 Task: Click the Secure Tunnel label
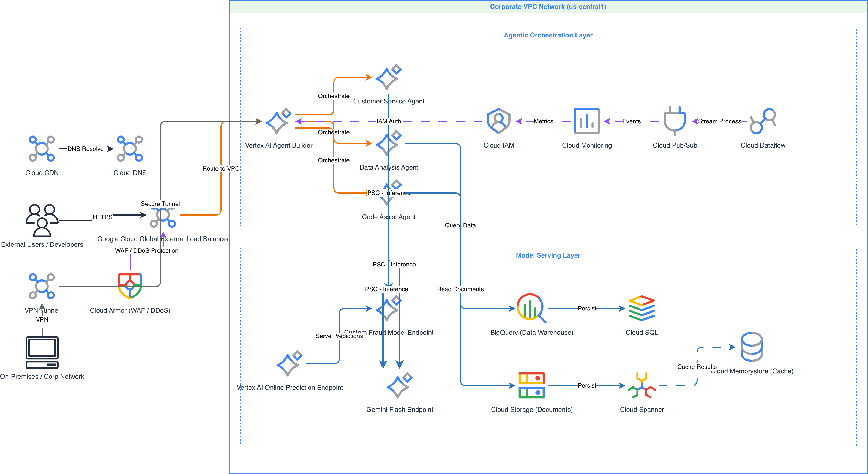160,204
